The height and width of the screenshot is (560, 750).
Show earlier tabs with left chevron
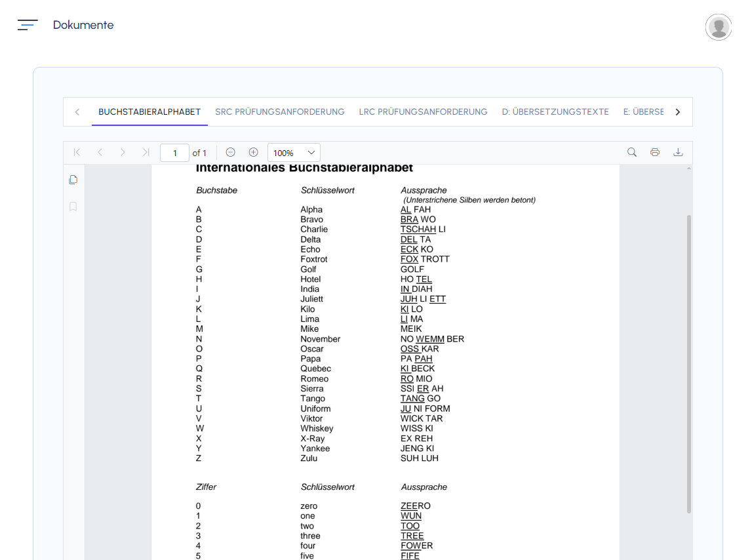(77, 112)
